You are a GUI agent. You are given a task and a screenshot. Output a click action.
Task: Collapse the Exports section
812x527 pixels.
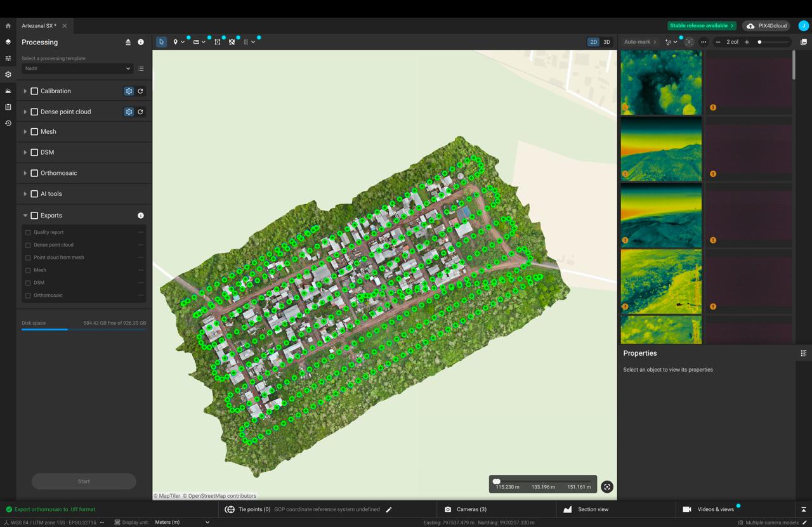coord(25,216)
